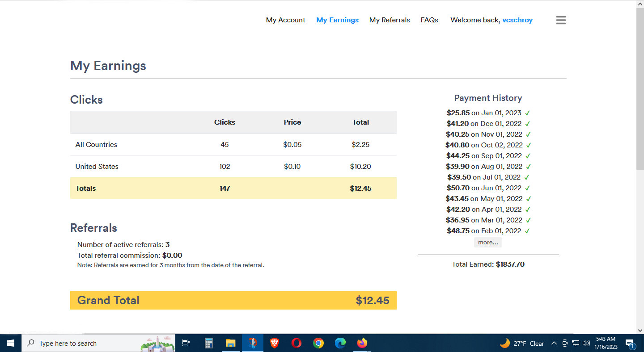The height and width of the screenshot is (352, 644).
Task: Click the Total Earned $1837.70 value
Action: click(510, 264)
